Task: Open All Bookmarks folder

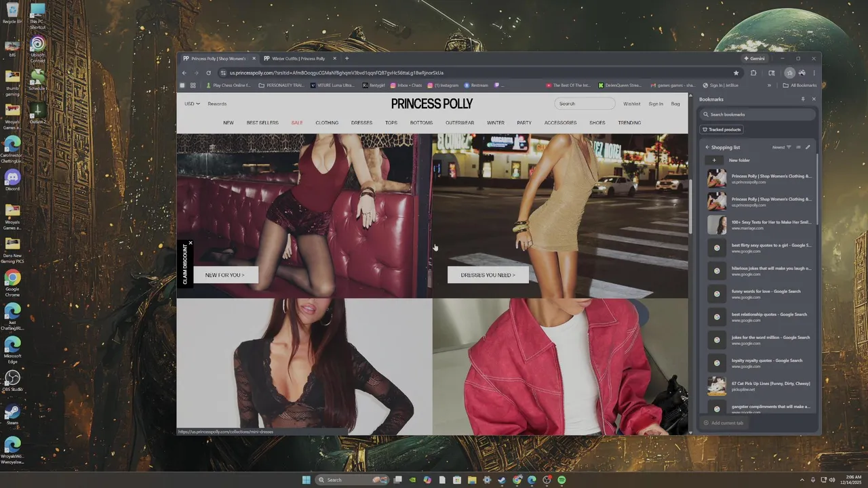Action: tap(800, 85)
